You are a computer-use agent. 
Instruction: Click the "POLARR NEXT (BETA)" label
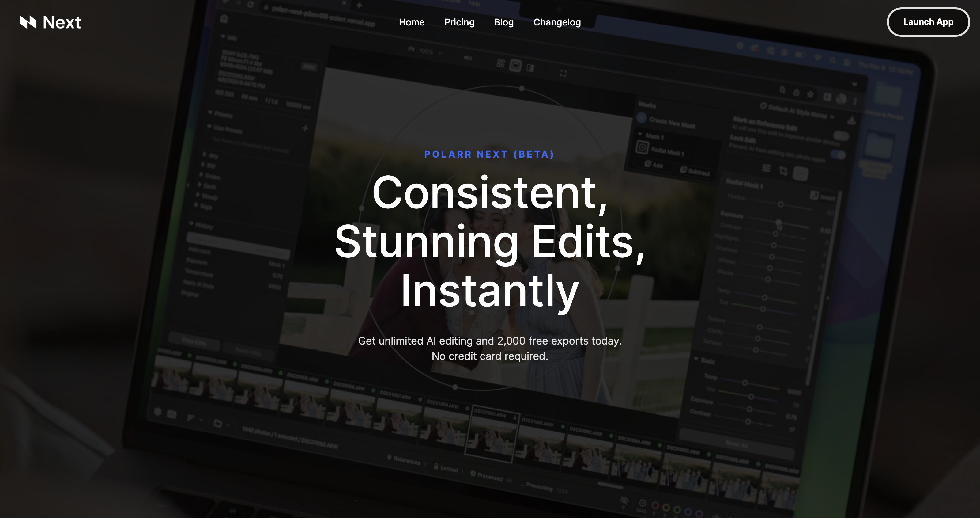click(x=490, y=154)
